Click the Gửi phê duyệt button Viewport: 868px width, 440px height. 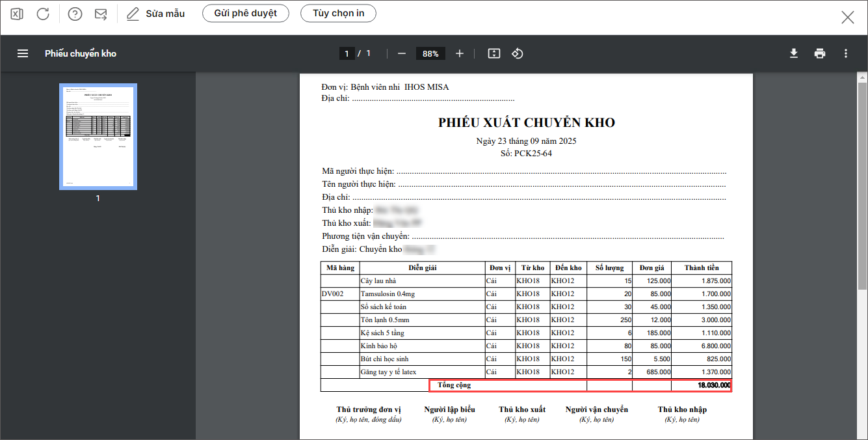tap(245, 13)
